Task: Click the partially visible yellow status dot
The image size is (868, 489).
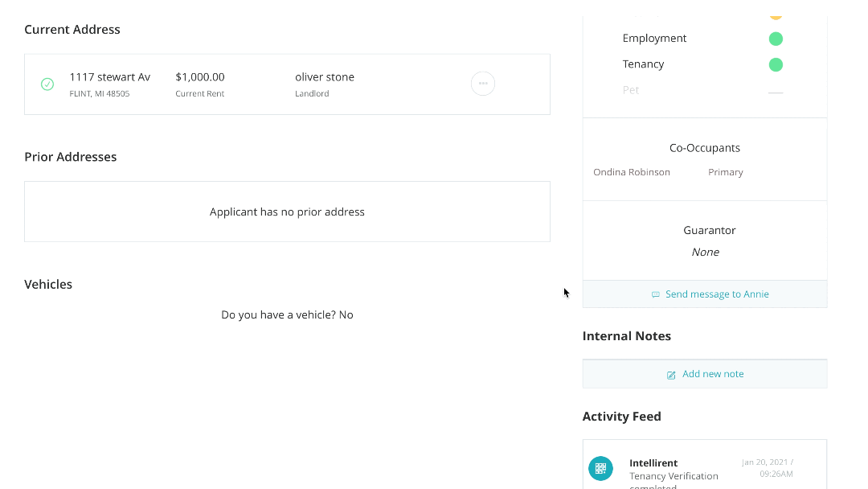Action: tap(776, 15)
